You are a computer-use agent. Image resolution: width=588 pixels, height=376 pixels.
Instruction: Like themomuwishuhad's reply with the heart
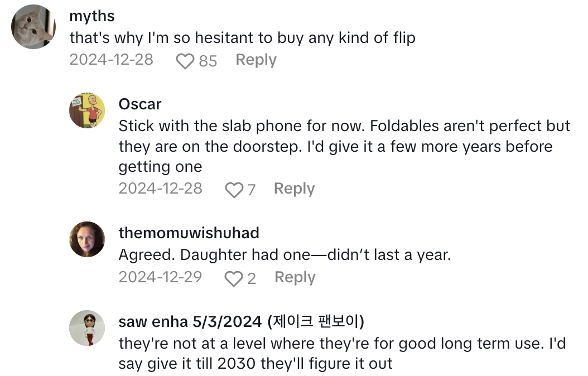[234, 278]
